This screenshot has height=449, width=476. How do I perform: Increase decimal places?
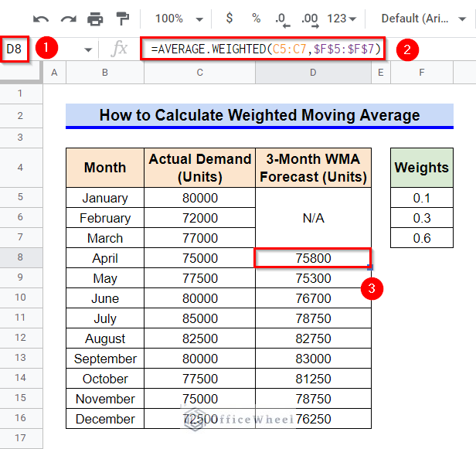pyautogui.click(x=310, y=20)
